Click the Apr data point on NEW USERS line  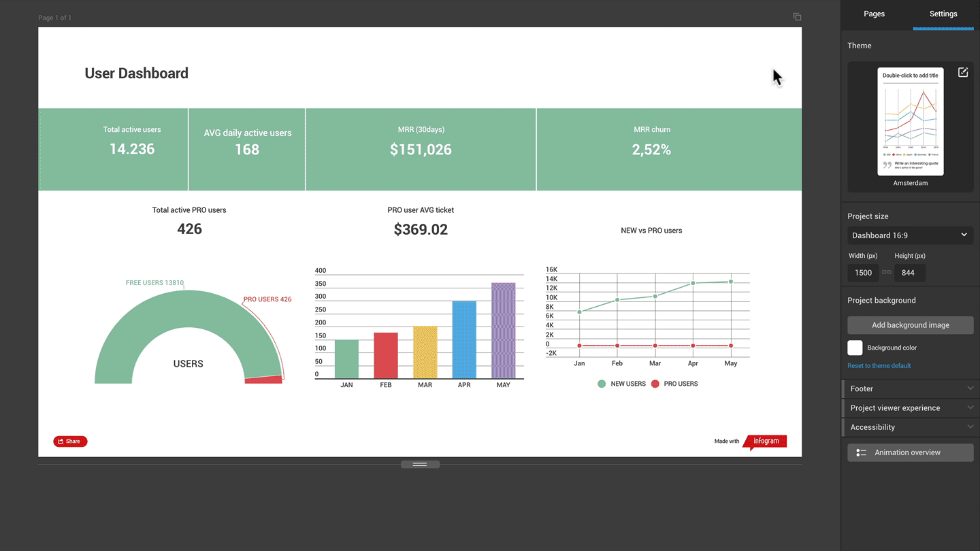pyautogui.click(x=693, y=283)
